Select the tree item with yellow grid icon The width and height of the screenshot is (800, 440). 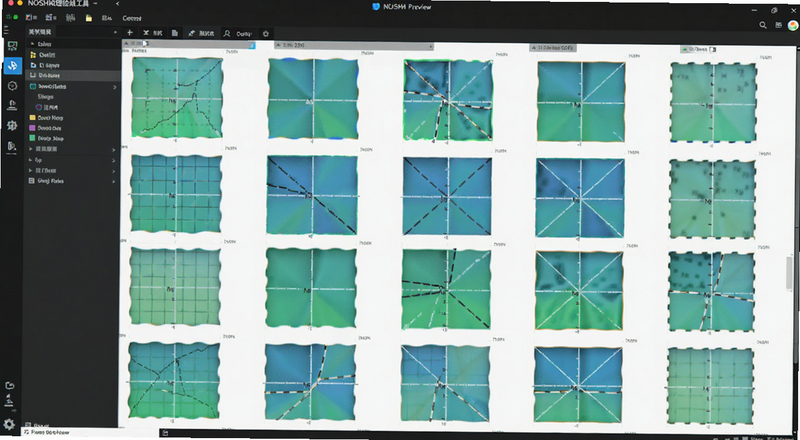click(43, 55)
